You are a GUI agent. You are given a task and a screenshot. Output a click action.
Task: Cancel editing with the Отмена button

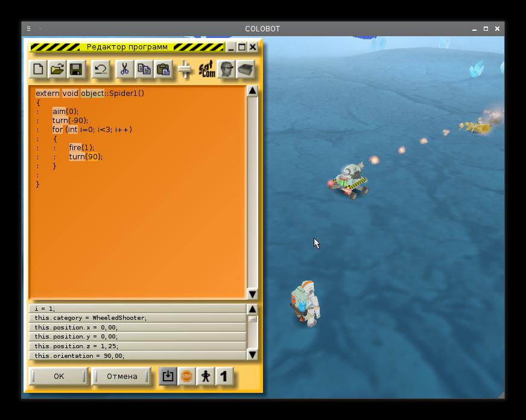(x=122, y=377)
